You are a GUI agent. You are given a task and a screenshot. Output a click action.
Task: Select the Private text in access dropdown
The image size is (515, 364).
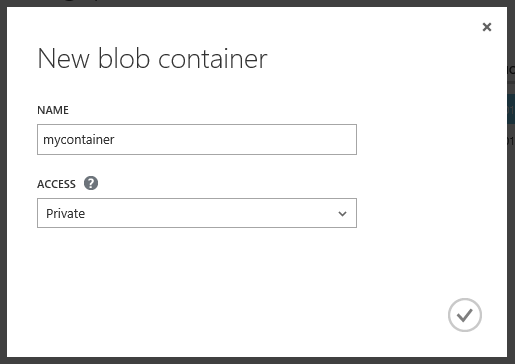(x=65, y=214)
